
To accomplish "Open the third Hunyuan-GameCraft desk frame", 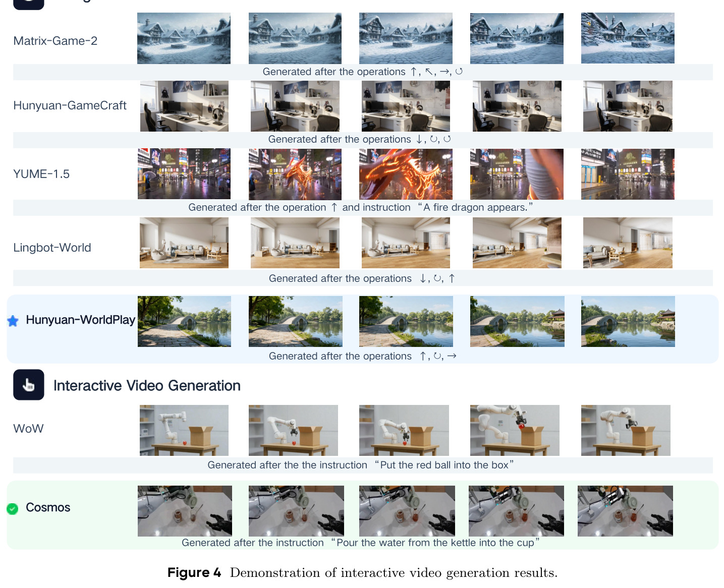I will click(406, 106).
